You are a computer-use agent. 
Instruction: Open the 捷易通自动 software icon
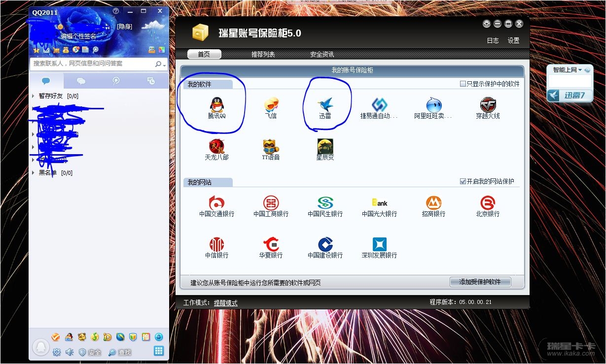click(x=379, y=108)
